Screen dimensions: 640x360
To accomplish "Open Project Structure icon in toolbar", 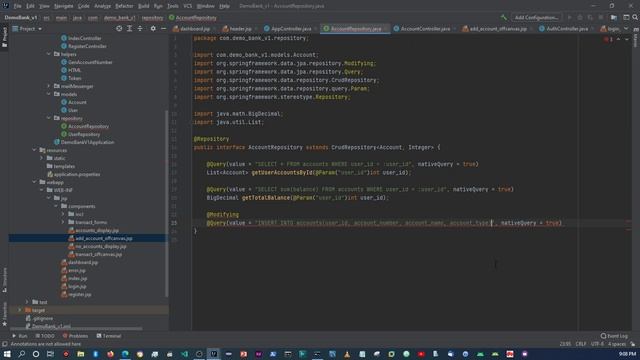I will pyautogui.click(x=613, y=18).
